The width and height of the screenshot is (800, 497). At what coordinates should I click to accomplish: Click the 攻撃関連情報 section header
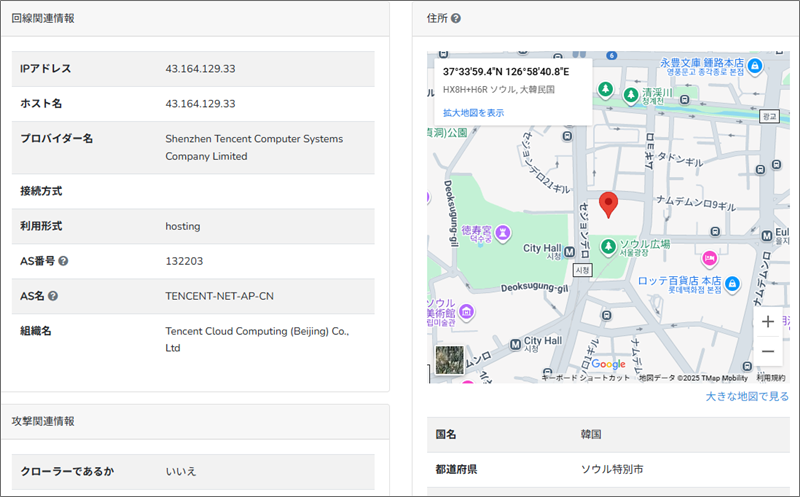point(43,421)
